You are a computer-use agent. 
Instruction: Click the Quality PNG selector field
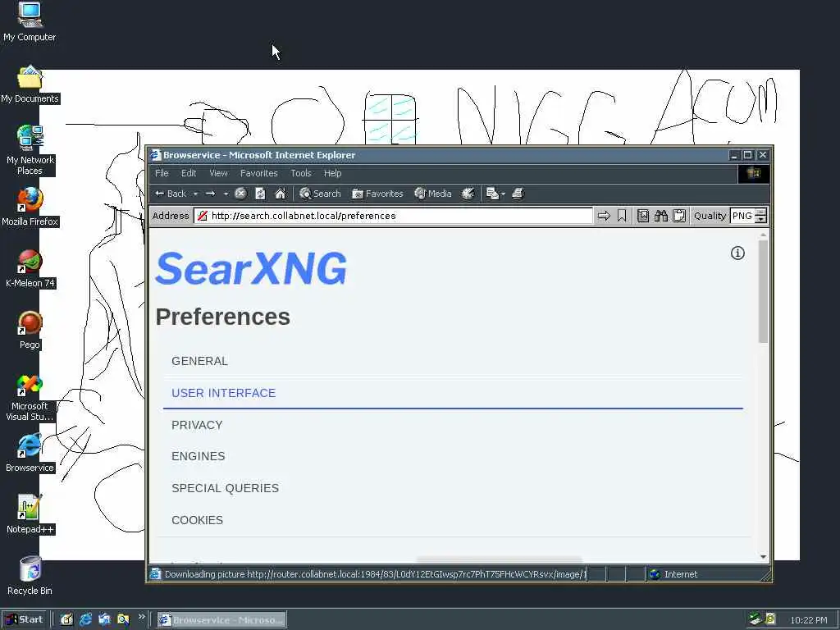[x=742, y=216]
